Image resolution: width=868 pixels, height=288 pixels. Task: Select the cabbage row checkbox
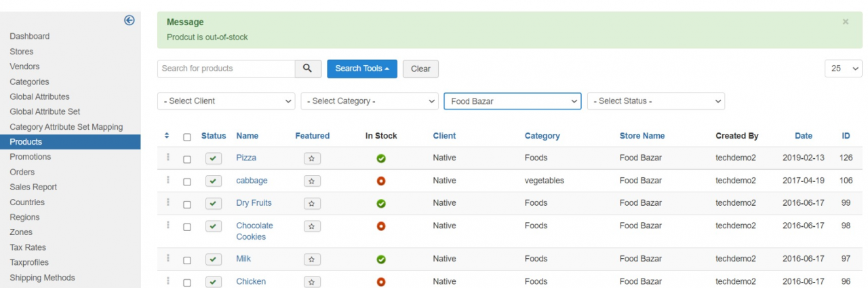(187, 182)
